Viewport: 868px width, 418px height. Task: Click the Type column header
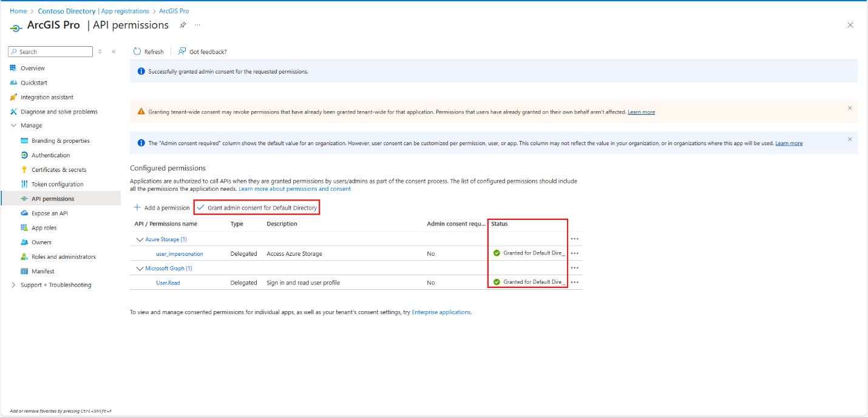click(237, 224)
